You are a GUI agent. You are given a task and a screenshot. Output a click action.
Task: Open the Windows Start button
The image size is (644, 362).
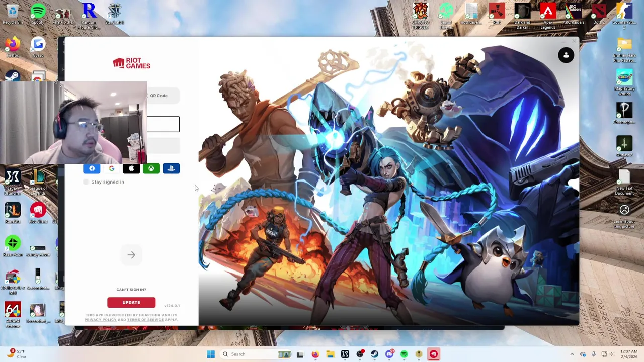(x=211, y=354)
